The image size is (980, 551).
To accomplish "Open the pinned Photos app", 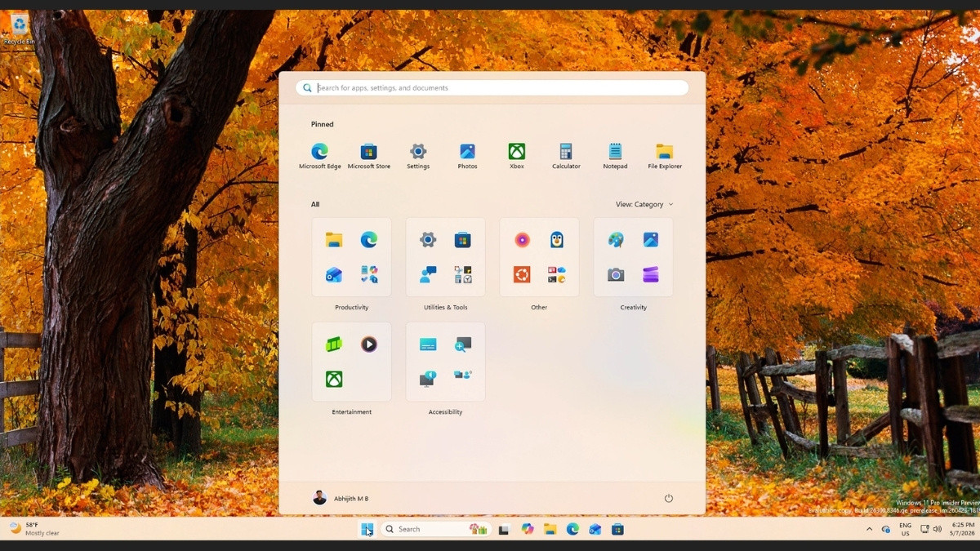I will point(467,155).
